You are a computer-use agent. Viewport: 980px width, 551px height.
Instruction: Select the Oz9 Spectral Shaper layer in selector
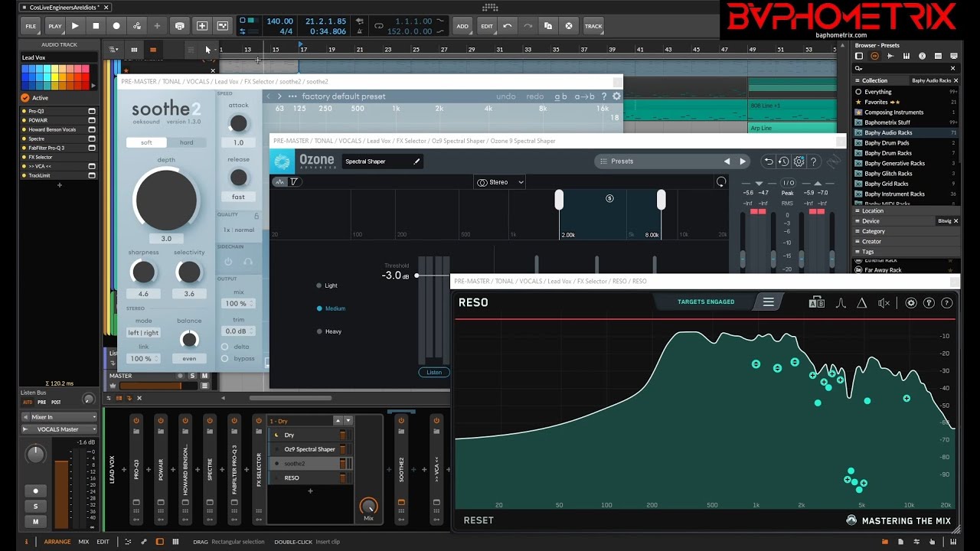coord(310,449)
